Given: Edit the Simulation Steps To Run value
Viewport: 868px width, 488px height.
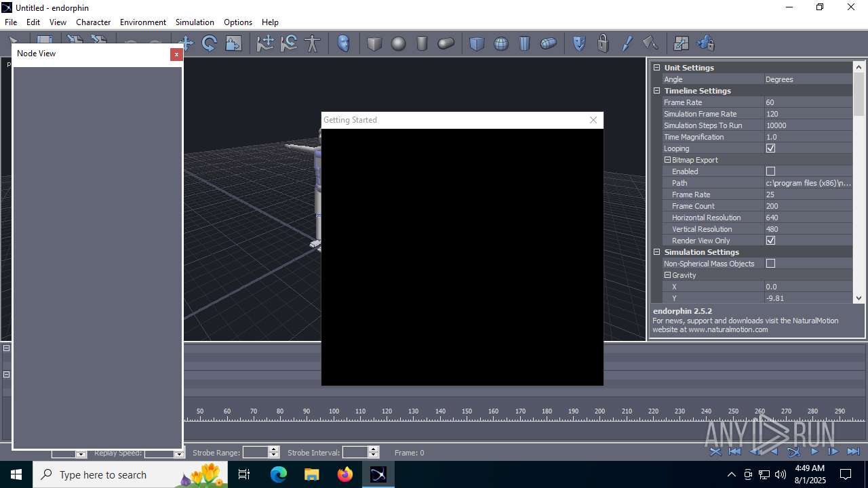Looking at the screenshot, I should pyautogui.click(x=808, y=125).
